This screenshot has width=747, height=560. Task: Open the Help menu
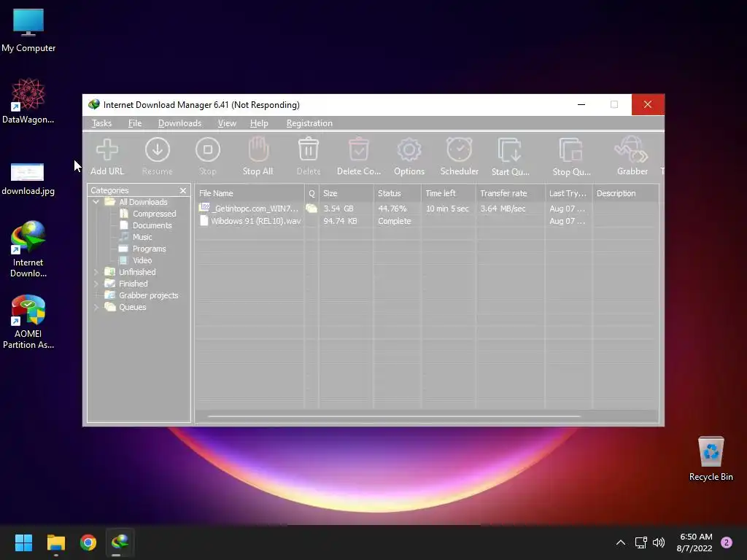(x=259, y=123)
